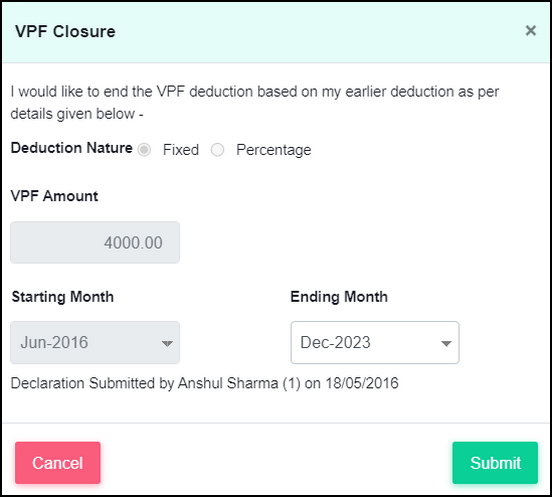Image resolution: width=552 pixels, height=497 pixels.
Task: Cancel the VPF closure request
Action: 58,463
